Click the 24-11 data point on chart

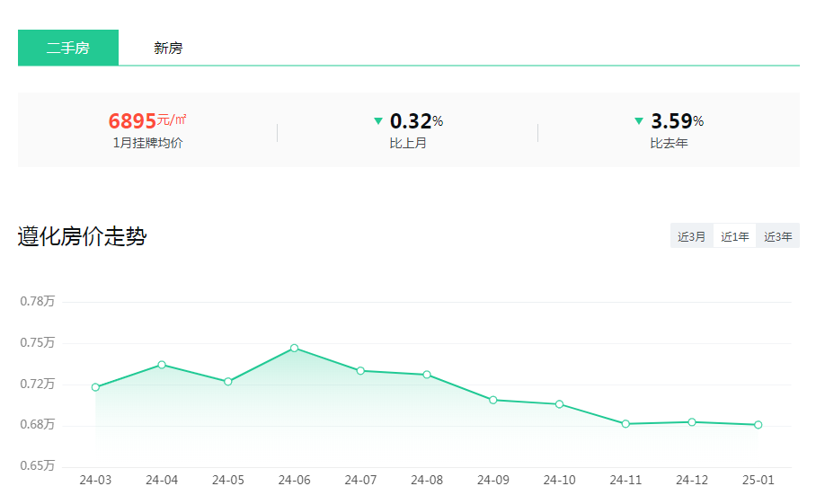coord(625,424)
